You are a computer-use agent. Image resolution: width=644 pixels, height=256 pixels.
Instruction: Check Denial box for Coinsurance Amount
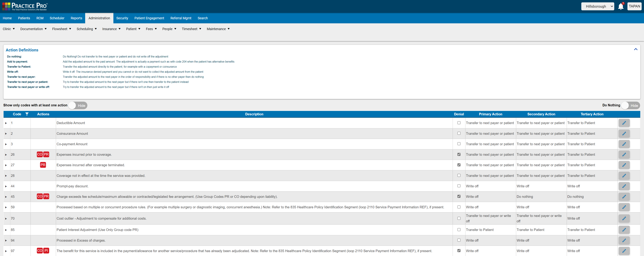tap(459, 133)
